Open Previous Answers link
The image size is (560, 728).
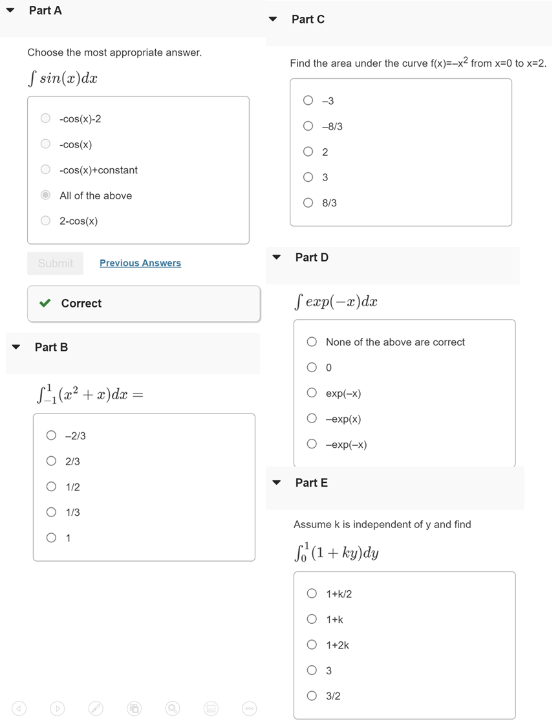click(140, 263)
